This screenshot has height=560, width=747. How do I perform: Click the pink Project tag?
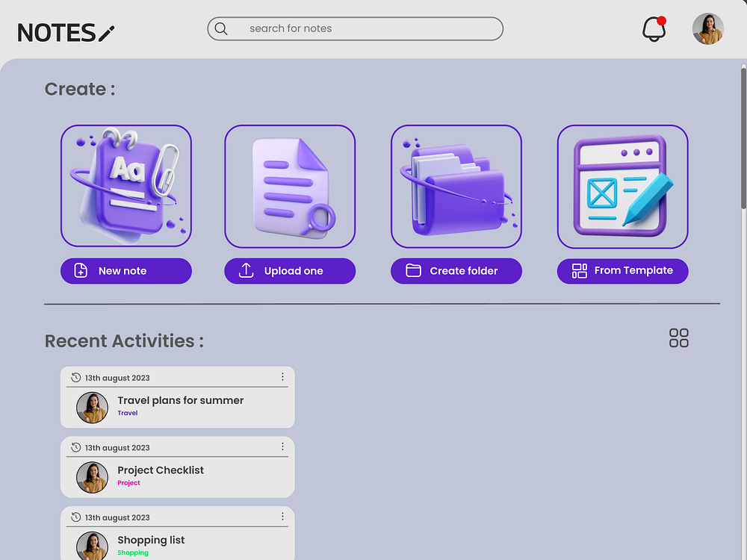[128, 483]
